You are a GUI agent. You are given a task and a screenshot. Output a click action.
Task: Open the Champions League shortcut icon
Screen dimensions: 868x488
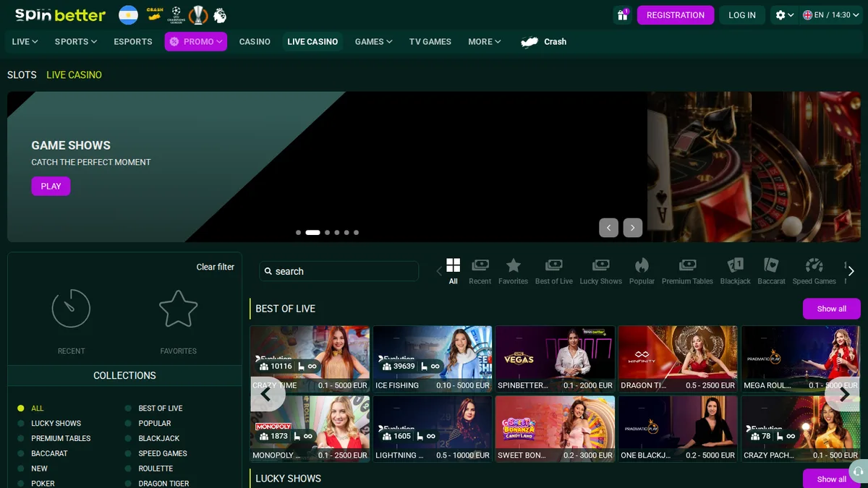tap(176, 14)
